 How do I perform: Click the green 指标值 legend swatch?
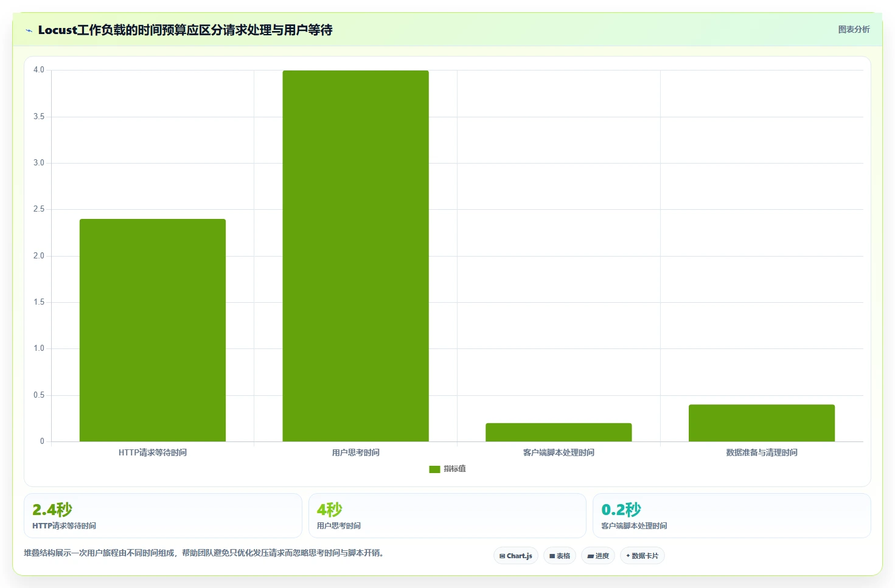[434, 469]
